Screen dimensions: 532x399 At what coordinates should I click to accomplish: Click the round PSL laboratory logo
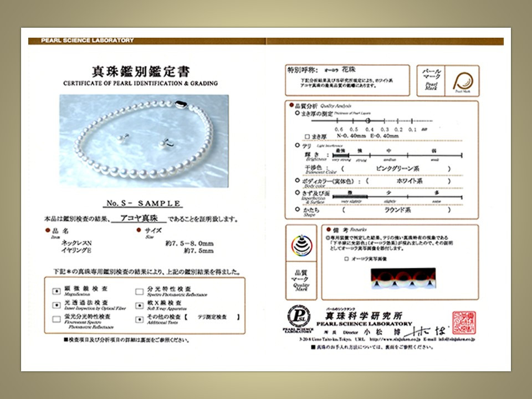coord(299,316)
